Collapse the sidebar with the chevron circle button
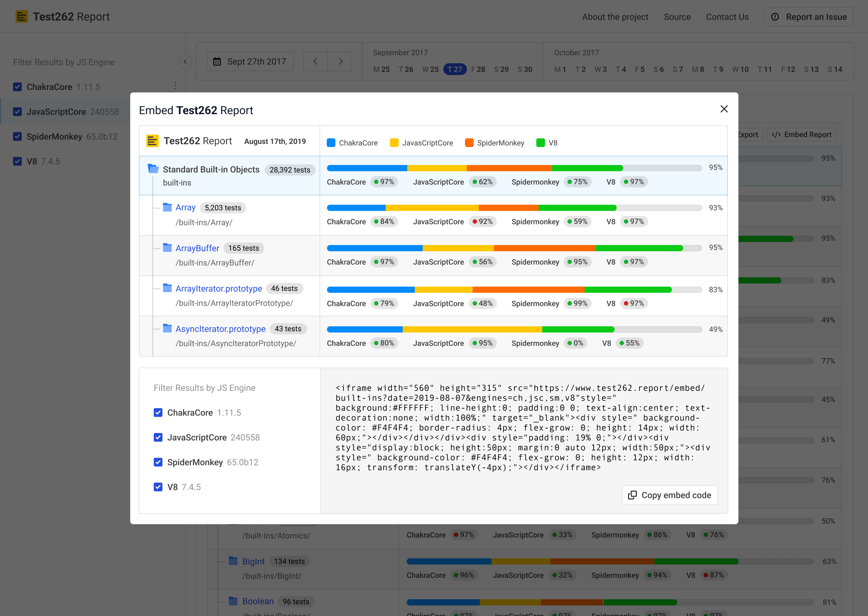The height and width of the screenshot is (616, 868). 185,62
